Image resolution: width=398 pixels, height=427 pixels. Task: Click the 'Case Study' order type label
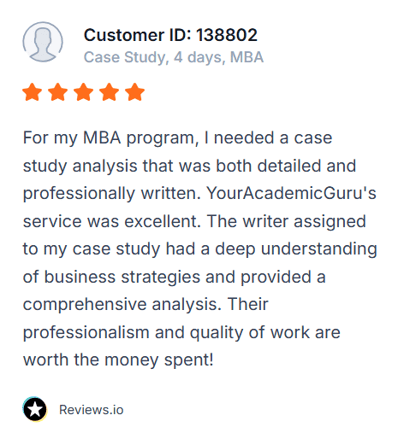[124, 57]
